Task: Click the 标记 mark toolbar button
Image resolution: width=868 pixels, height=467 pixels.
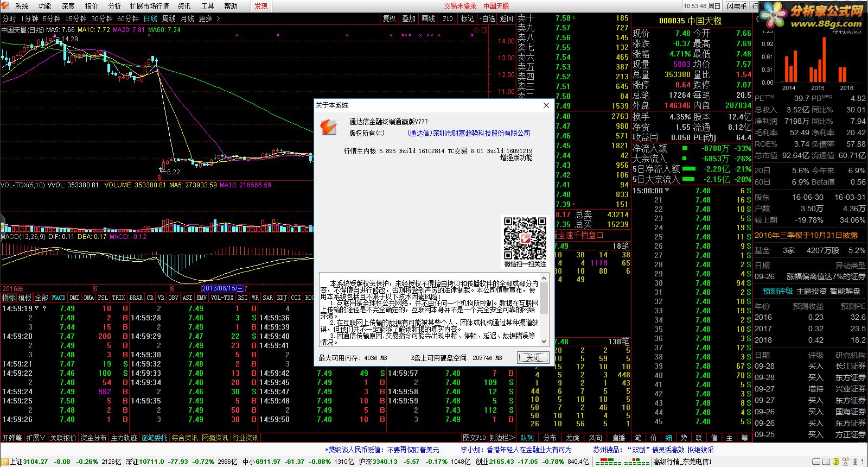Action: [468, 18]
